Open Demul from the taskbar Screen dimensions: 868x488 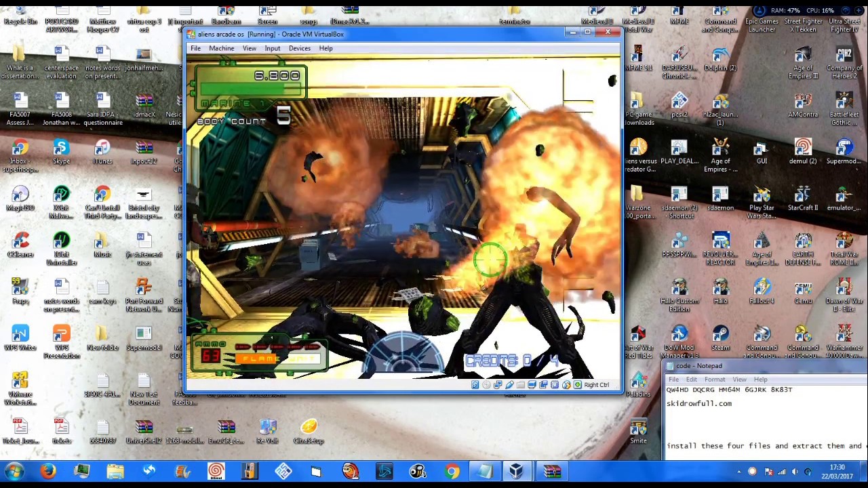[x=216, y=471]
